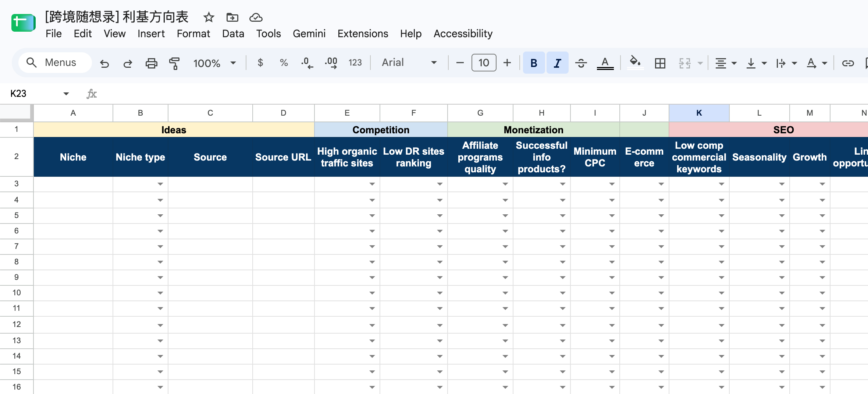868x394 pixels.
Task: Check cloud save status icon
Action: [256, 17]
